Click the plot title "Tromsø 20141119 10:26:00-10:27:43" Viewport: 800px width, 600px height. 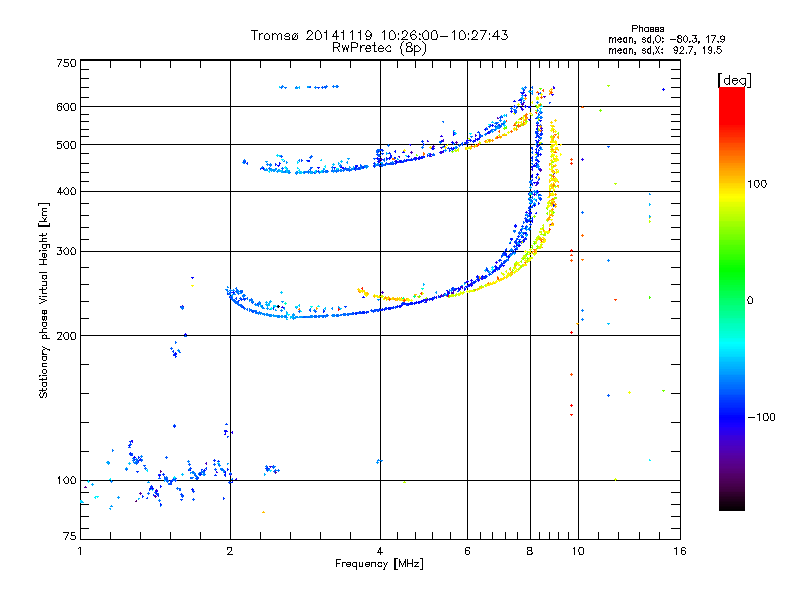[x=379, y=35]
